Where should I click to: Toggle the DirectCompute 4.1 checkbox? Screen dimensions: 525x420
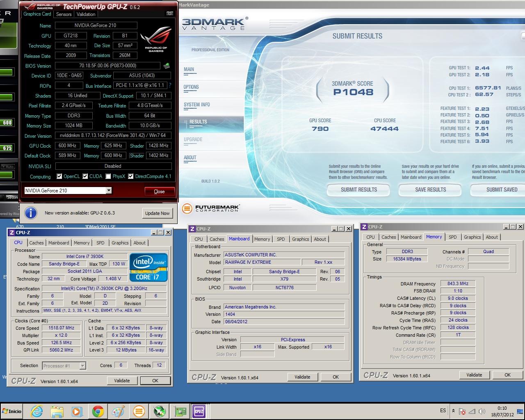pos(131,176)
